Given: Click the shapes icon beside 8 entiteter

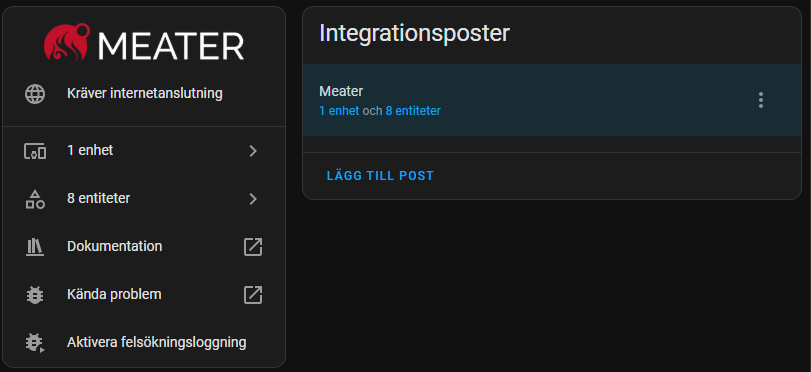Looking at the screenshot, I should click(x=35, y=199).
